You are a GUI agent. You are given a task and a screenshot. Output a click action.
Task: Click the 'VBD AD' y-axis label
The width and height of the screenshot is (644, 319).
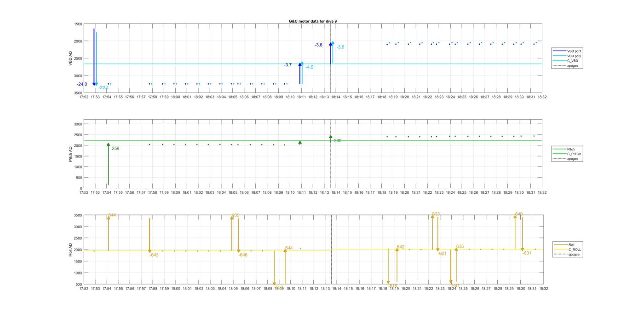[x=71, y=58]
